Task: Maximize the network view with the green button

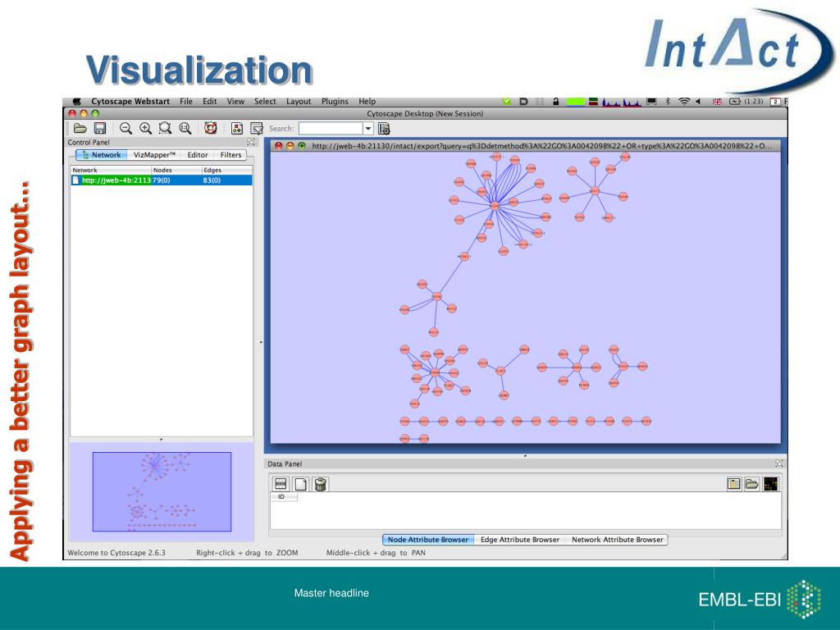Action: (x=302, y=146)
